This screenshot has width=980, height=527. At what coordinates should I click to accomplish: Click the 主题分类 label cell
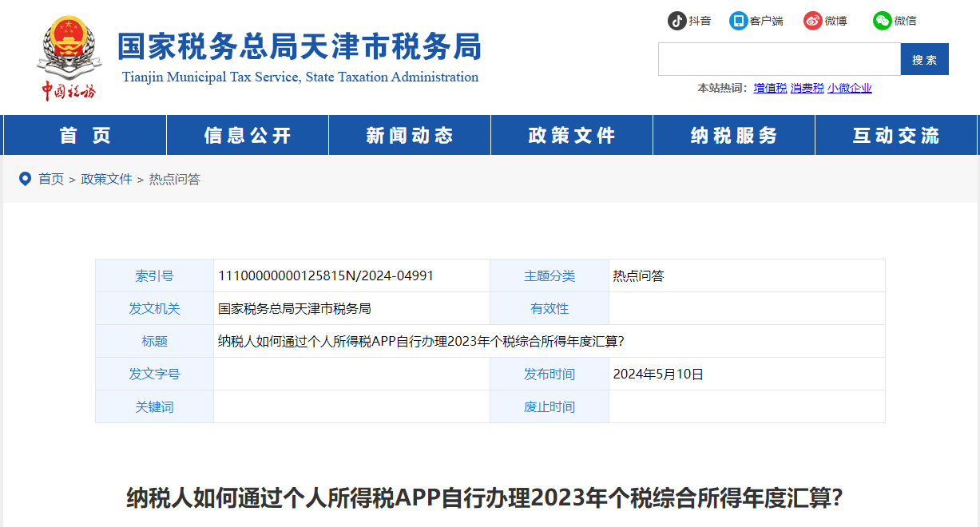pyautogui.click(x=550, y=275)
